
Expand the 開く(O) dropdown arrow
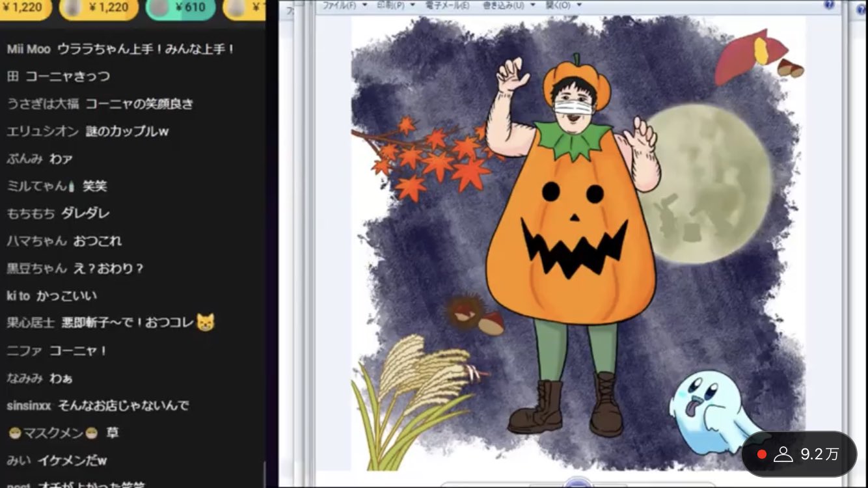tap(579, 5)
